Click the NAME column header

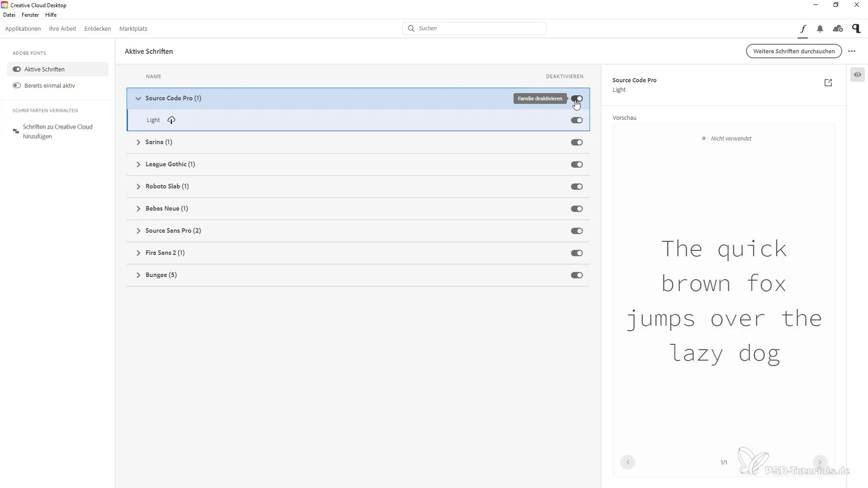point(154,76)
